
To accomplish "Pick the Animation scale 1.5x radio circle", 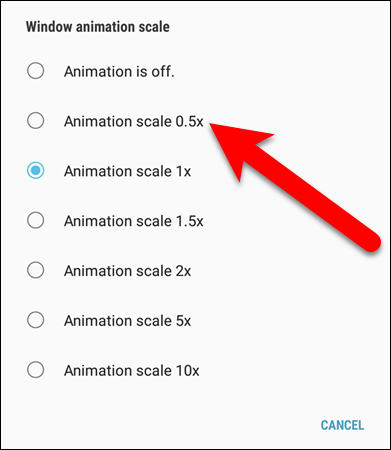I will 35,220.
